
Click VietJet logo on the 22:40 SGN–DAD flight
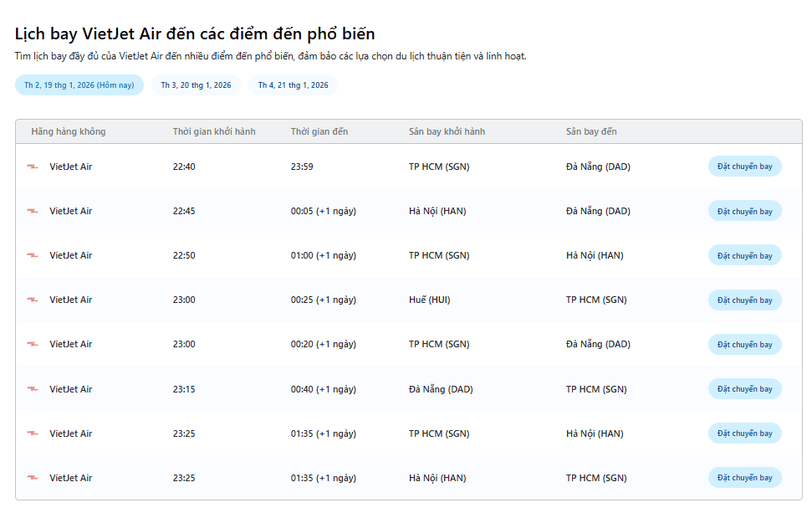point(33,167)
